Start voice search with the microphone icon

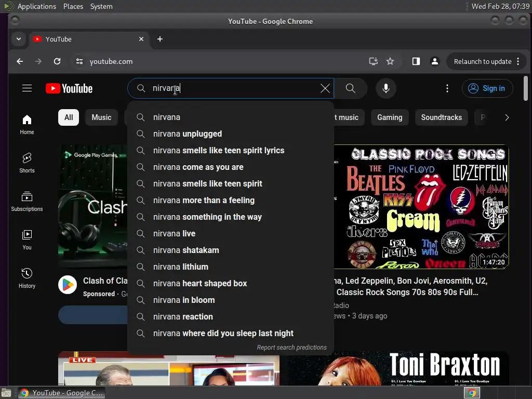click(x=386, y=88)
